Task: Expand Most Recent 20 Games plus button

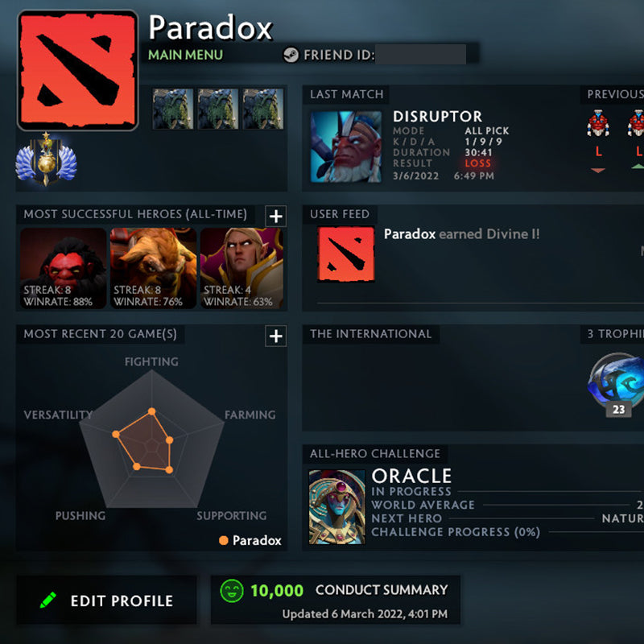Action: [x=275, y=336]
